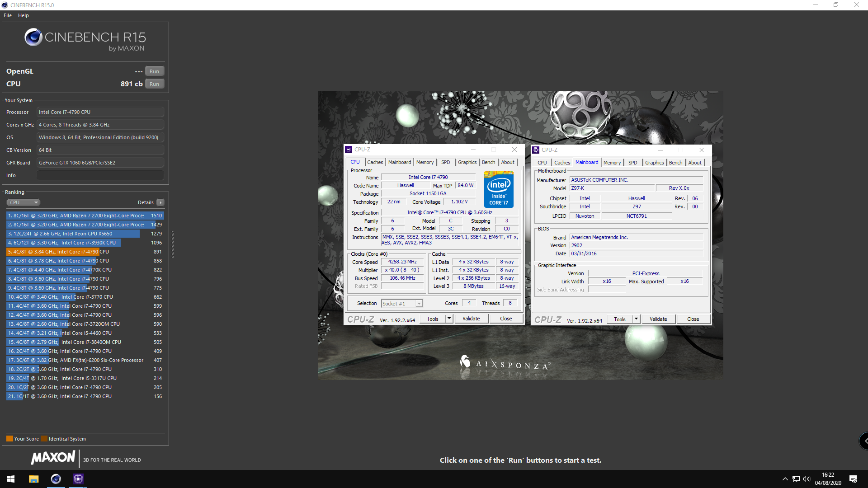Select the Intel Core i5-3317U ranking row
This screenshot has height=488, width=868.
click(85, 378)
